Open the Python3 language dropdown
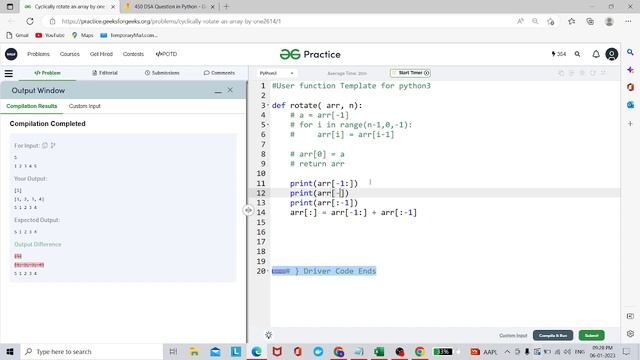Screen dimensions: 640x360 pyautogui.click(x=276, y=73)
